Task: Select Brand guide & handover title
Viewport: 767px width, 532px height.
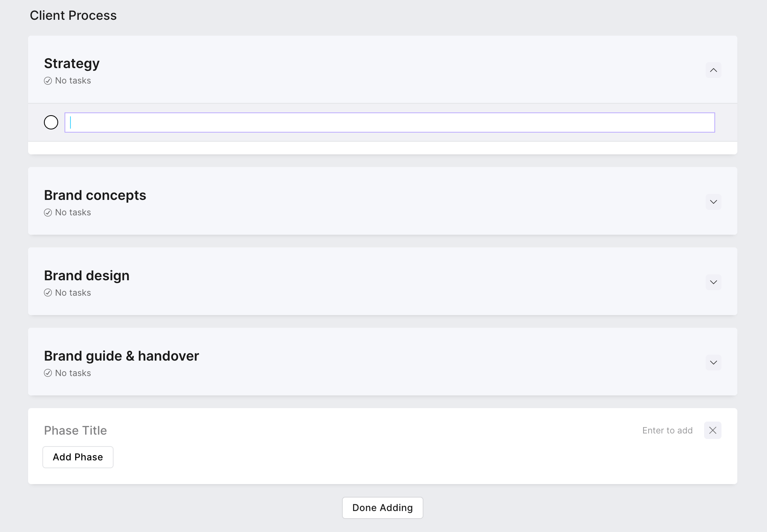Action: click(122, 356)
